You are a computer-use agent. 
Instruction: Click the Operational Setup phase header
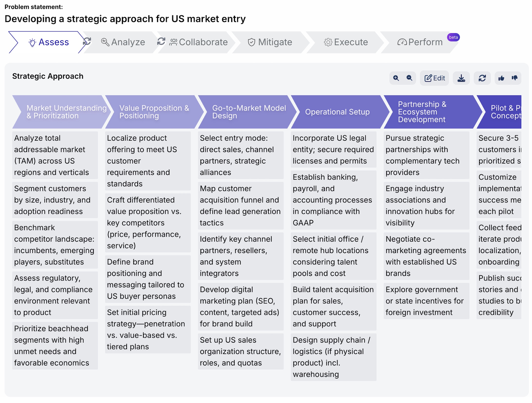337,112
